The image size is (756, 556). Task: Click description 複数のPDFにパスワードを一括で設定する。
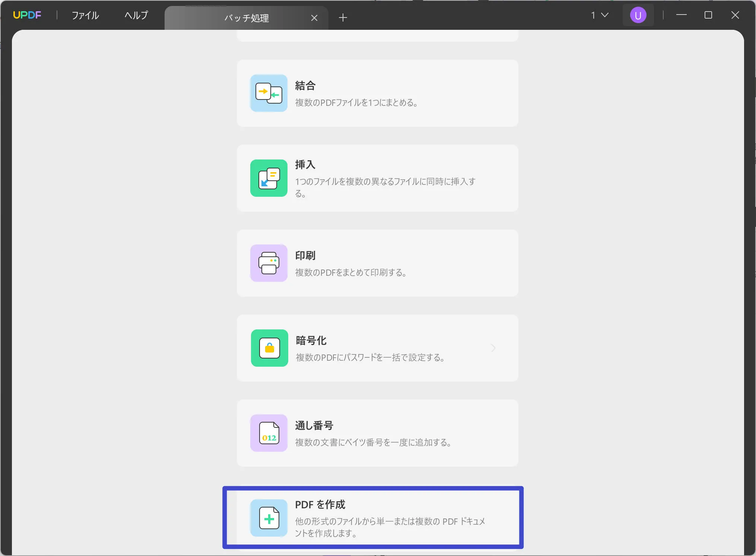click(x=370, y=357)
